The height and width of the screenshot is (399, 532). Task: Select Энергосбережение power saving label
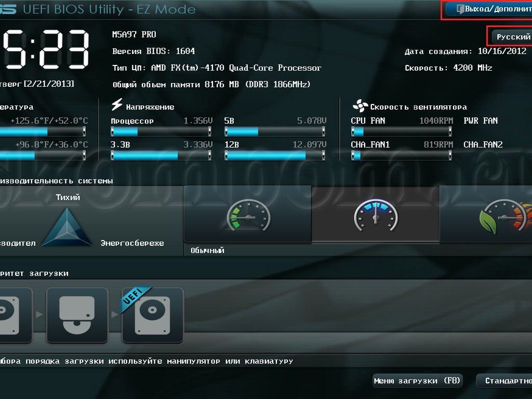(x=132, y=243)
